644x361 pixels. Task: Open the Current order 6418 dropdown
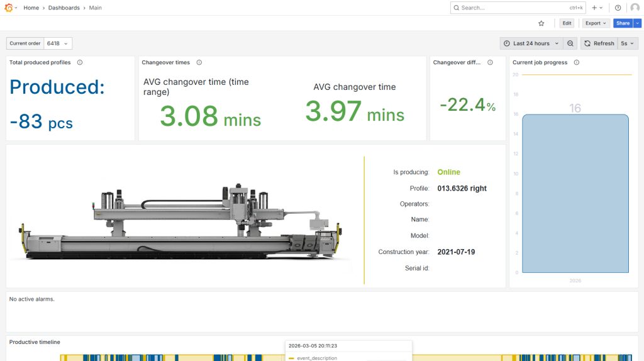(x=58, y=43)
